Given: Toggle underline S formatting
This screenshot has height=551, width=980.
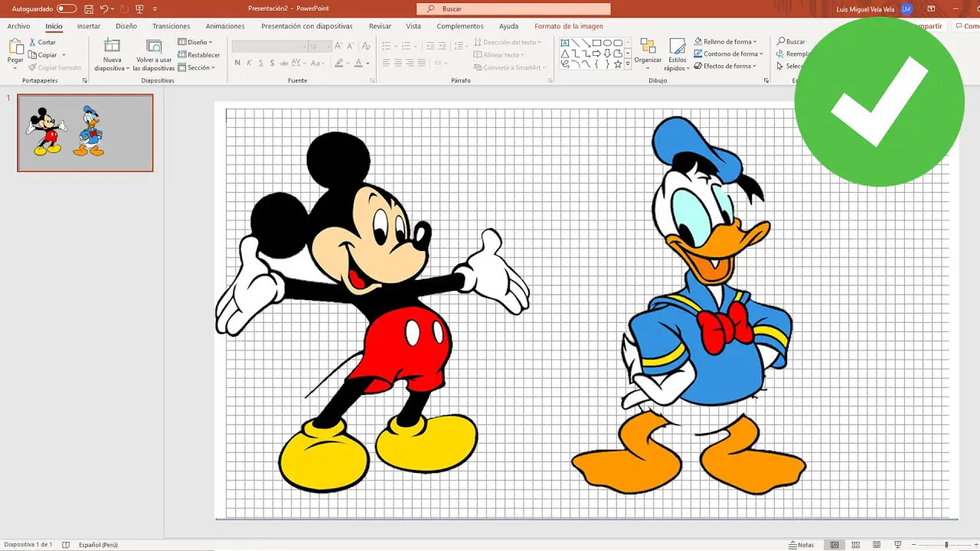Looking at the screenshot, I should pyautogui.click(x=260, y=63).
